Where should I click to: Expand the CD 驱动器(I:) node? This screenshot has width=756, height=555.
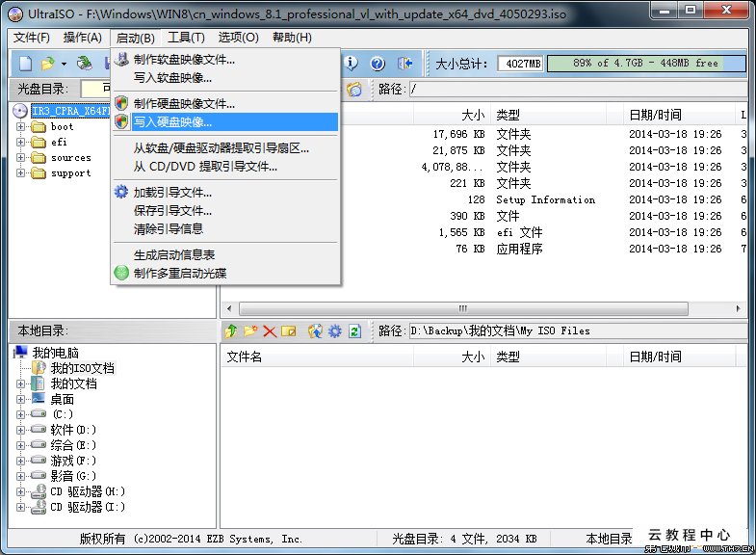(20, 507)
